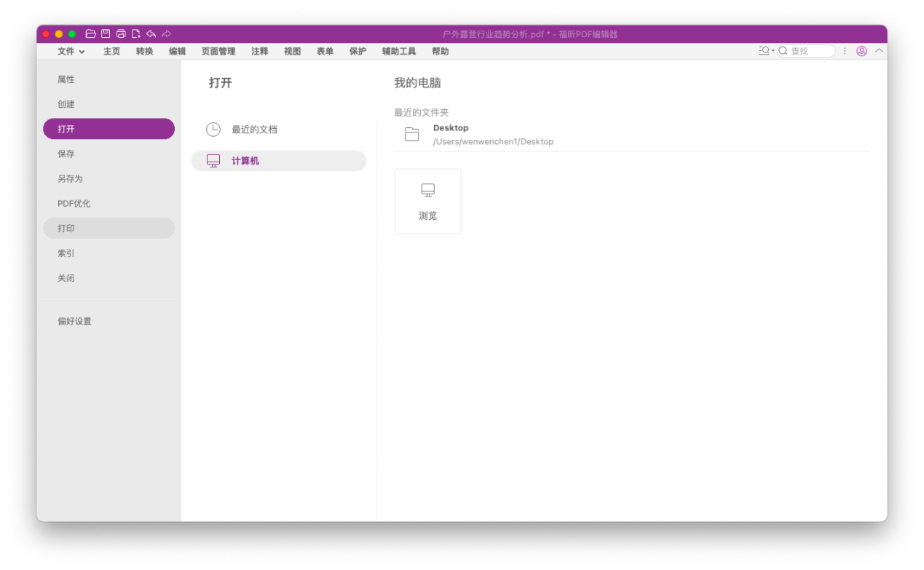
Task: Choose PDF优化 from the sidebar
Action: pyautogui.click(x=74, y=204)
